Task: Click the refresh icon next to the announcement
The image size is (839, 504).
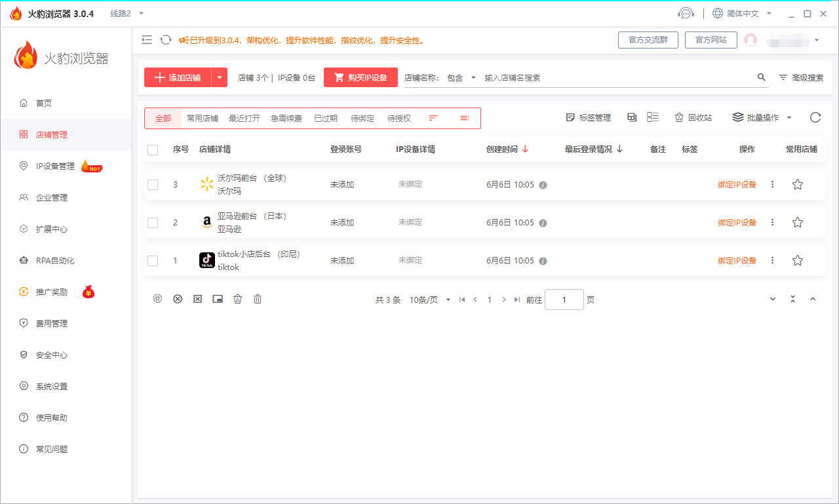Action: [x=166, y=40]
